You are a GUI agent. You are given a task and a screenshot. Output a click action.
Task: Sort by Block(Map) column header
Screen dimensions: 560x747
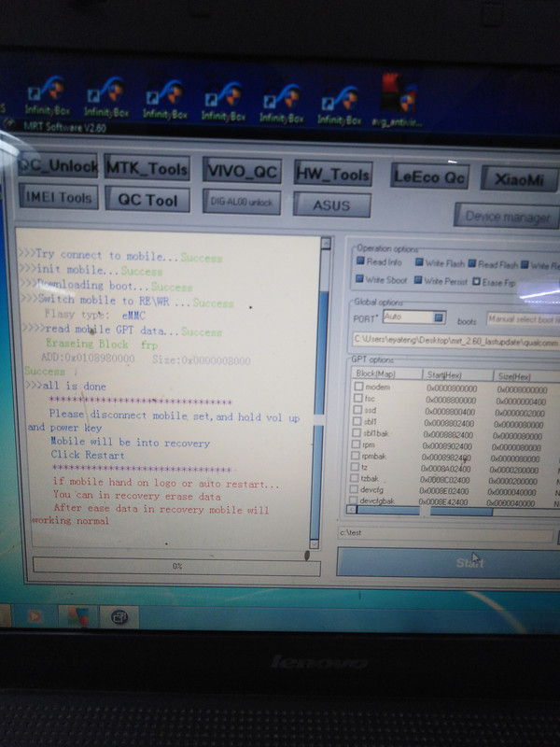coord(386,374)
